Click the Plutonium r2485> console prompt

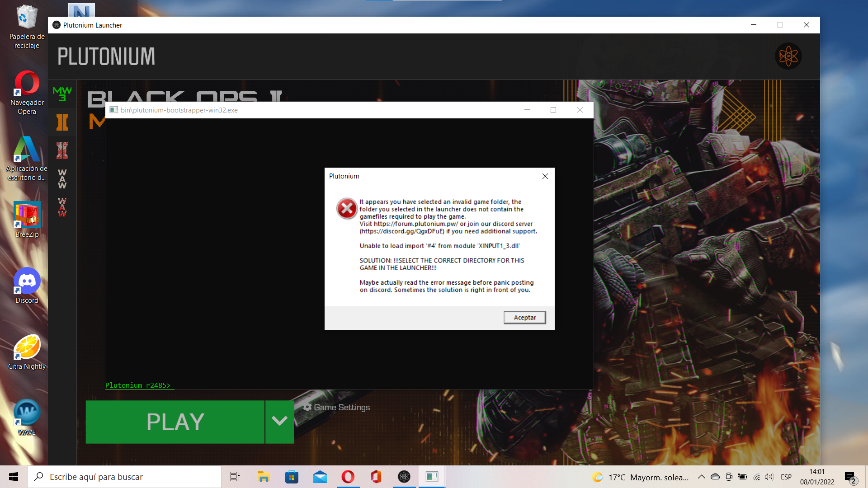pyautogui.click(x=138, y=385)
